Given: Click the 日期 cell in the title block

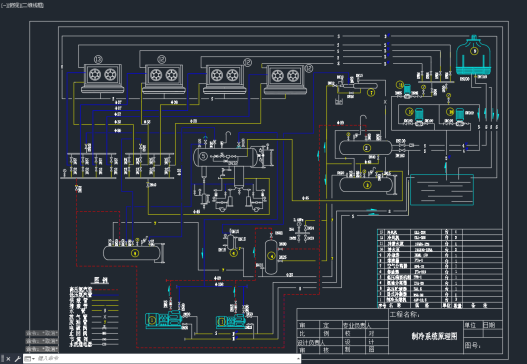Looking at the screenshot, I should coord(489,325).
